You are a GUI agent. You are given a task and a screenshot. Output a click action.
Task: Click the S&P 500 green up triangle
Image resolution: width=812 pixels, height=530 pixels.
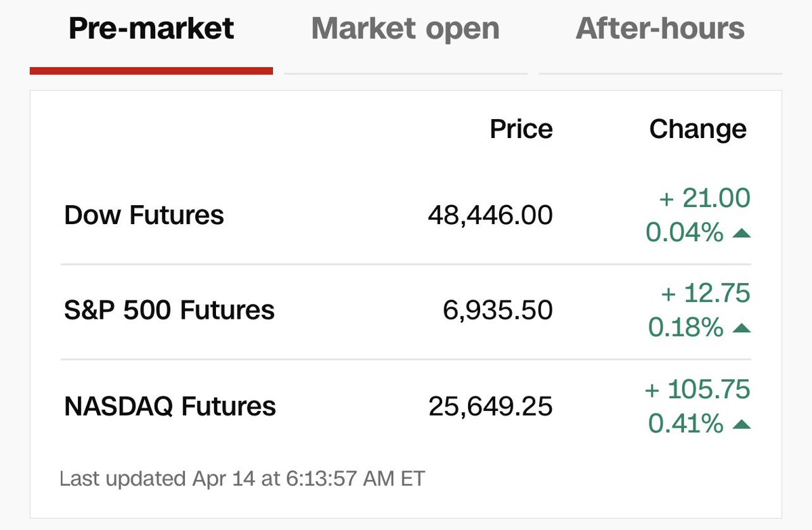(742, 329)
